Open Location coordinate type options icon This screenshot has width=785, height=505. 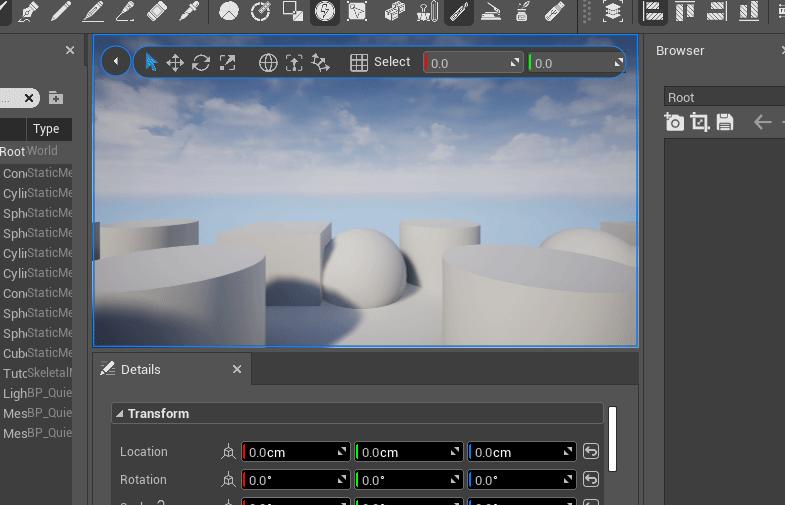pyautogui.click(x=228, y=452)
